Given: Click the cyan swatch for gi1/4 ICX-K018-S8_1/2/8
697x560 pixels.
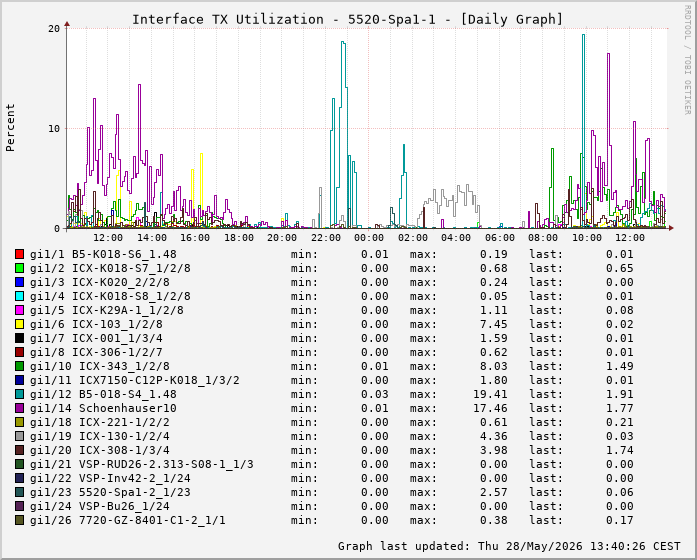Looking at the screenshot, I should (x=19, y=296).
